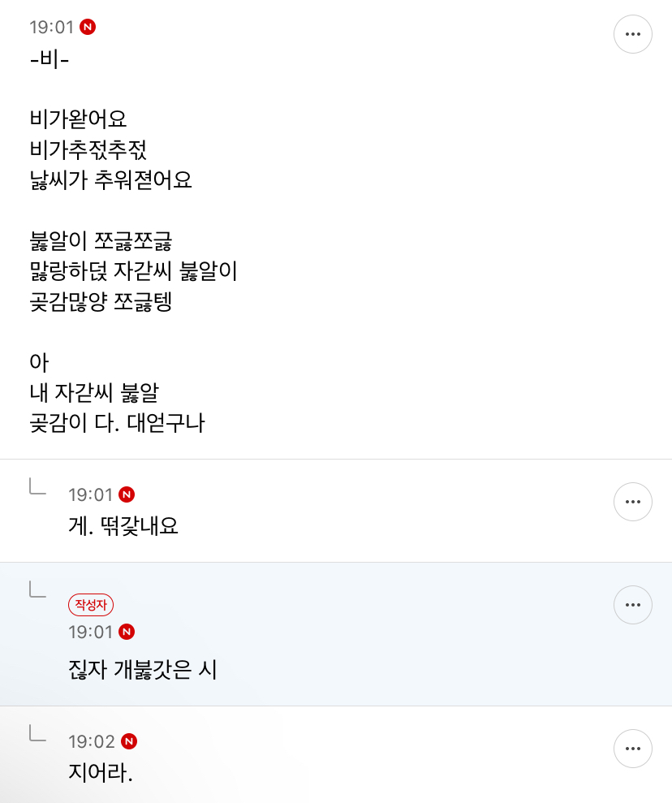672x803 pixels.
Task: Open more options on "게. 떡갗내요" reply
Action: 632,502
